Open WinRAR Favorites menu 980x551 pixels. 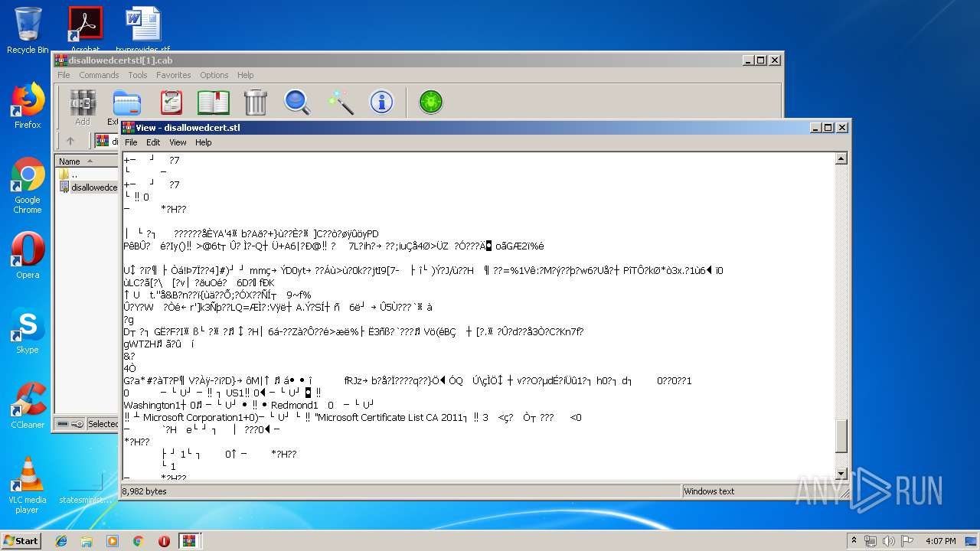tap(174, 75)
